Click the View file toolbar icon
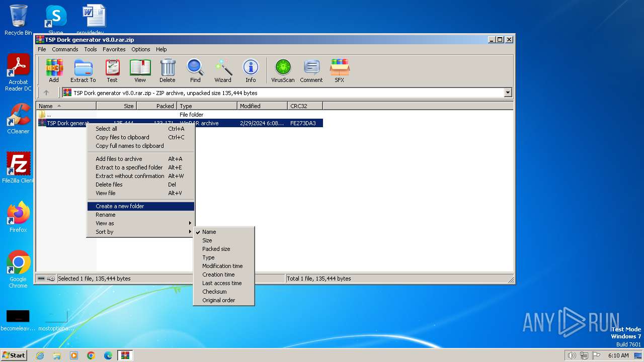This screenshot has width=644, height=362. click(x=140, y=70)
